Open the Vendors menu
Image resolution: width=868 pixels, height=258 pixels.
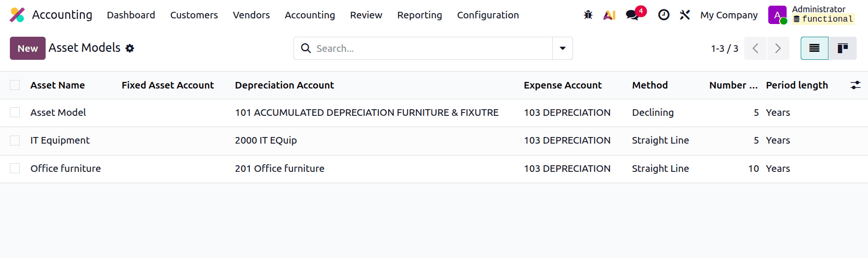251,15
